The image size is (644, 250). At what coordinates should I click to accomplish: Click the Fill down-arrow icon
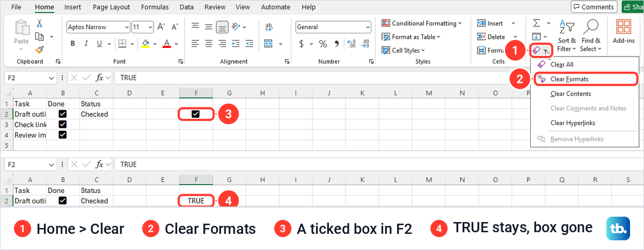tap(537, 37)
